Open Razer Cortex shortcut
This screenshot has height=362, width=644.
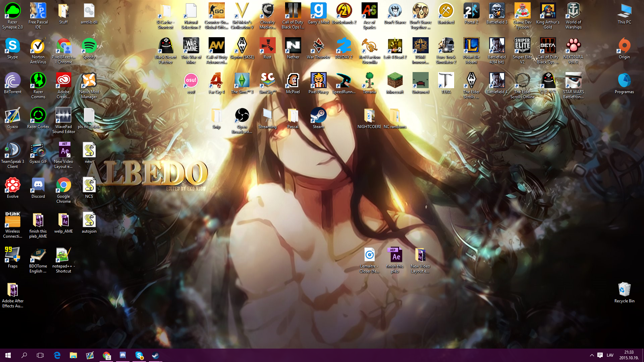pos(38,118)
